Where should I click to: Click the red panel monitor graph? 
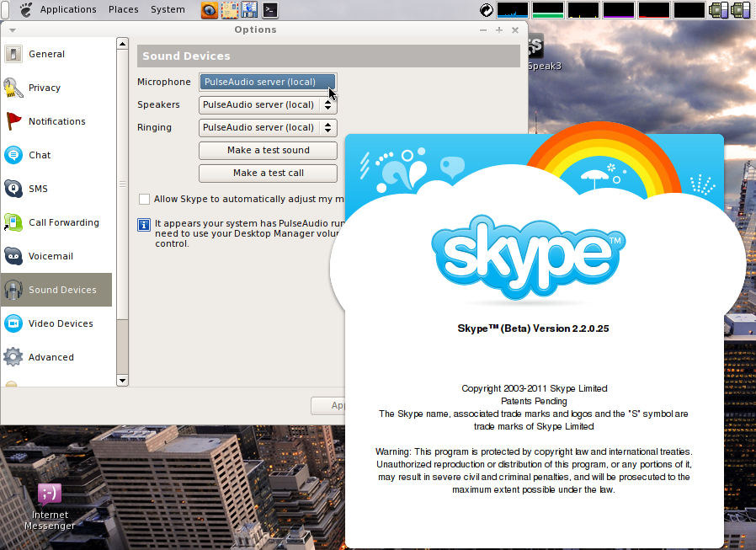(x=654, y=9)
